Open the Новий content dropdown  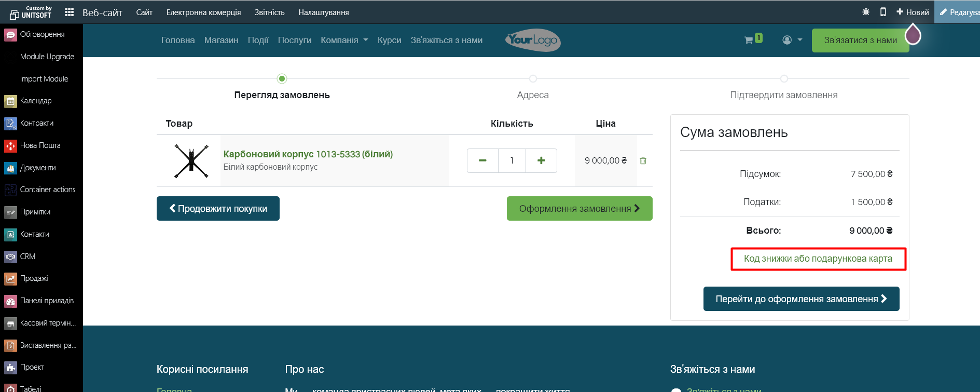(x=913, y=12)
